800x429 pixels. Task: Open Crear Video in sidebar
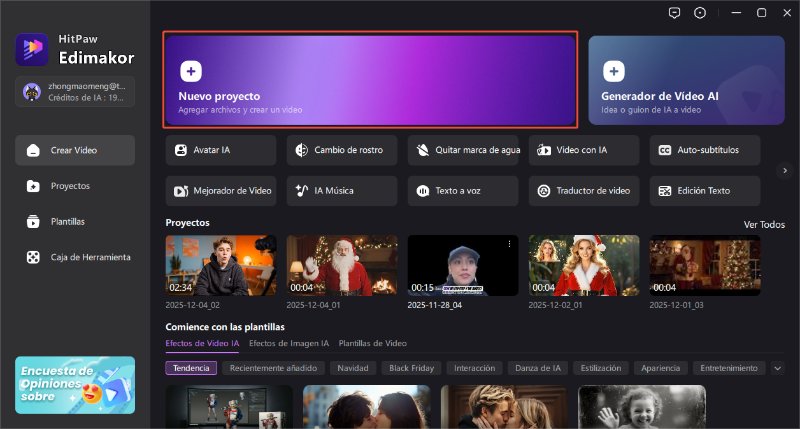[75, 150]
